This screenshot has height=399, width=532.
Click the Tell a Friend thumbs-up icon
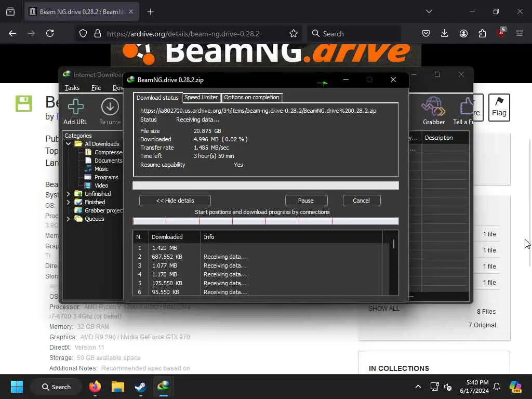(x=466, y=107)
